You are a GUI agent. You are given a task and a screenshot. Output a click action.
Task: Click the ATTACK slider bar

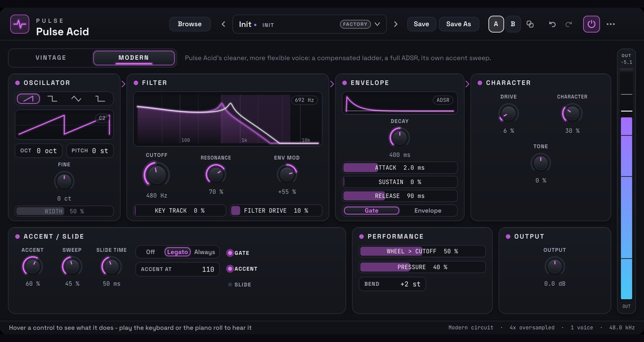coord(400,168)
